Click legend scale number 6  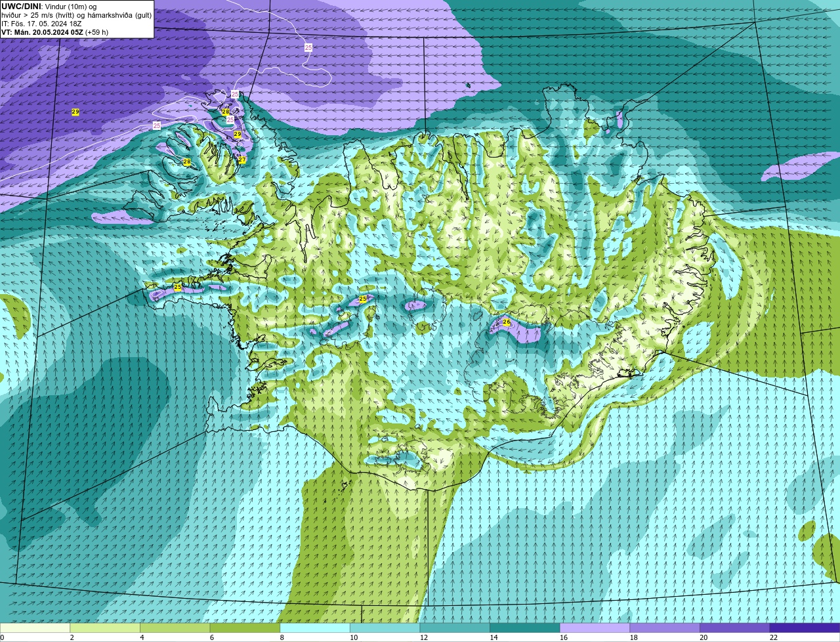212,637
